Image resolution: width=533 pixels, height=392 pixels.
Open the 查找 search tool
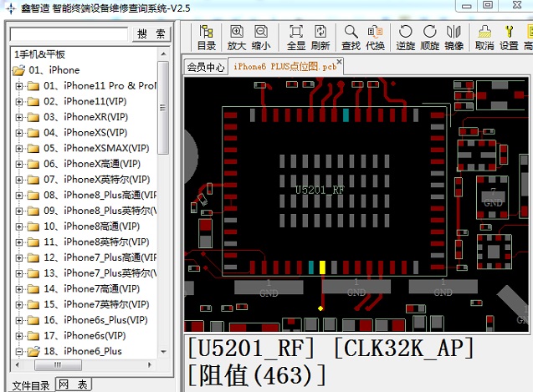coord(351,38)
